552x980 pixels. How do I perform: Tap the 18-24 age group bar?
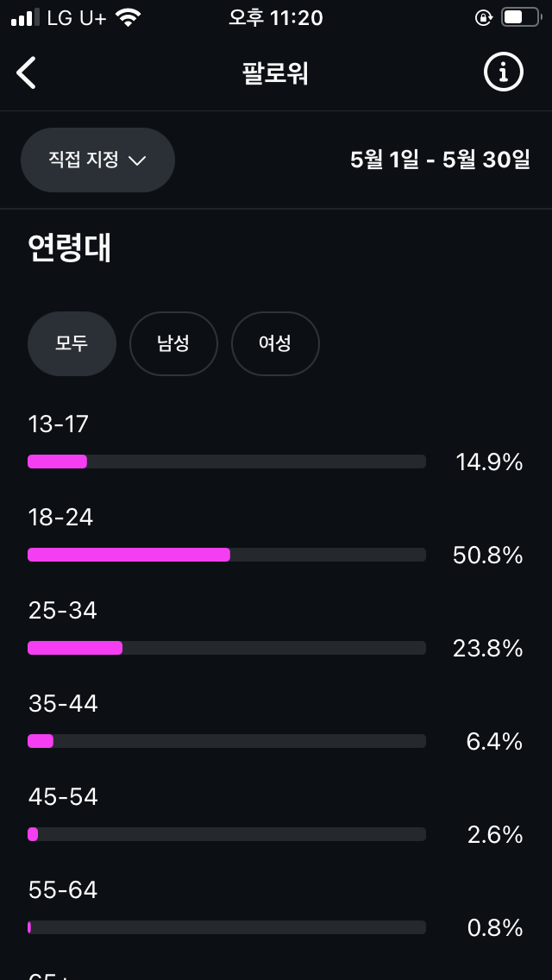[227, 555]
